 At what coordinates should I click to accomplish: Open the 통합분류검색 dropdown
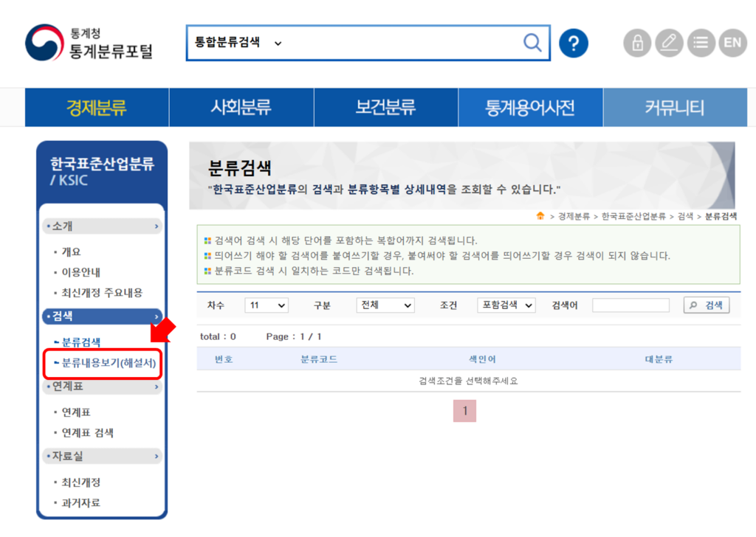click(230, 43)
